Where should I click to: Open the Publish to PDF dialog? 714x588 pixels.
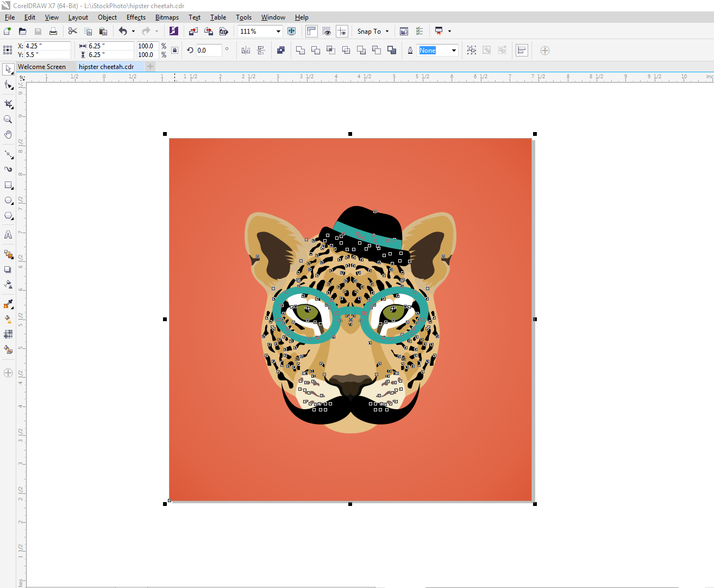(x=224, y=31)
